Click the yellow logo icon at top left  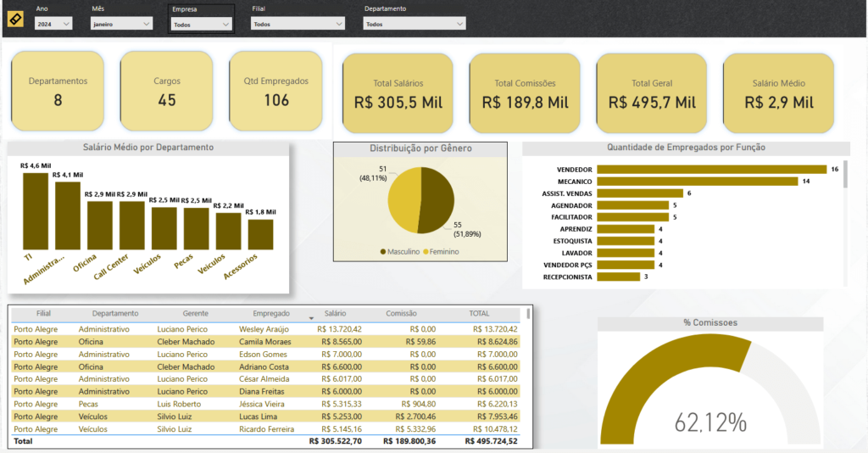[15, 20]
